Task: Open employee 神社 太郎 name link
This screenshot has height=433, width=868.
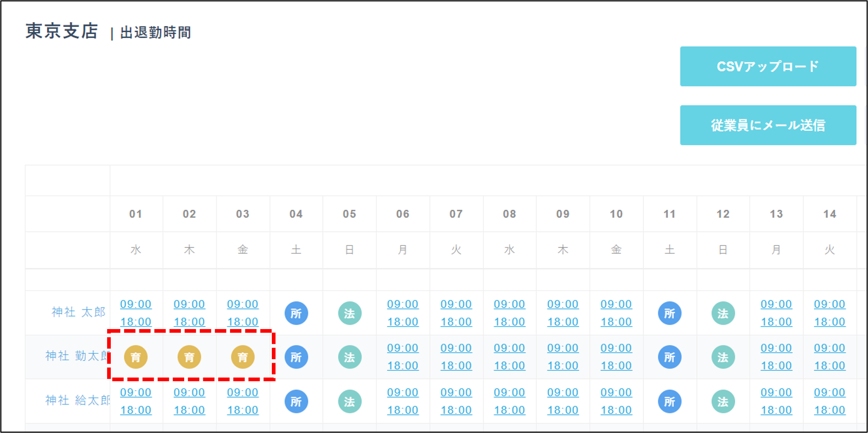Action: 78,312
